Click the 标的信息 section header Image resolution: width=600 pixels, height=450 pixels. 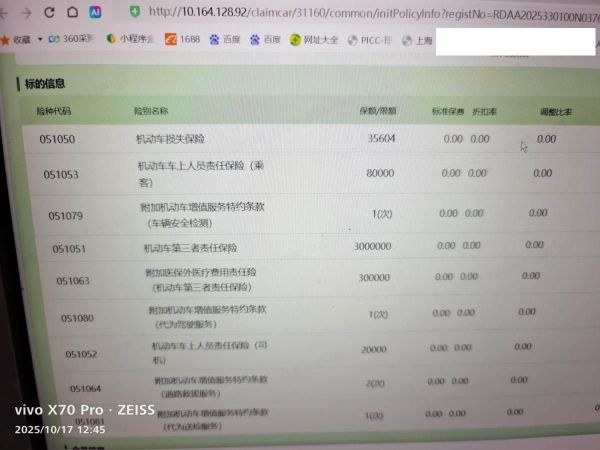45,83
